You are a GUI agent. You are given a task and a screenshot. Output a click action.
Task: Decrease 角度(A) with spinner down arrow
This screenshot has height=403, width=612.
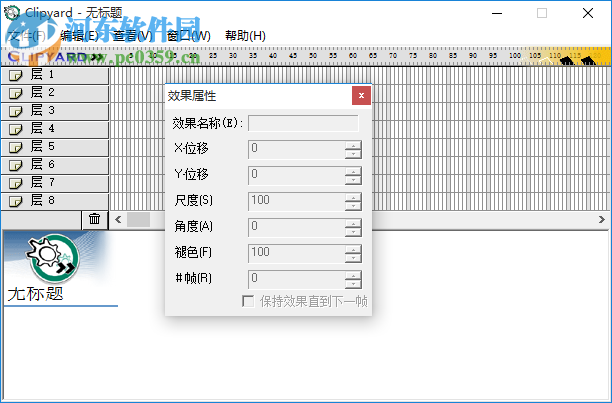point(353,232)
